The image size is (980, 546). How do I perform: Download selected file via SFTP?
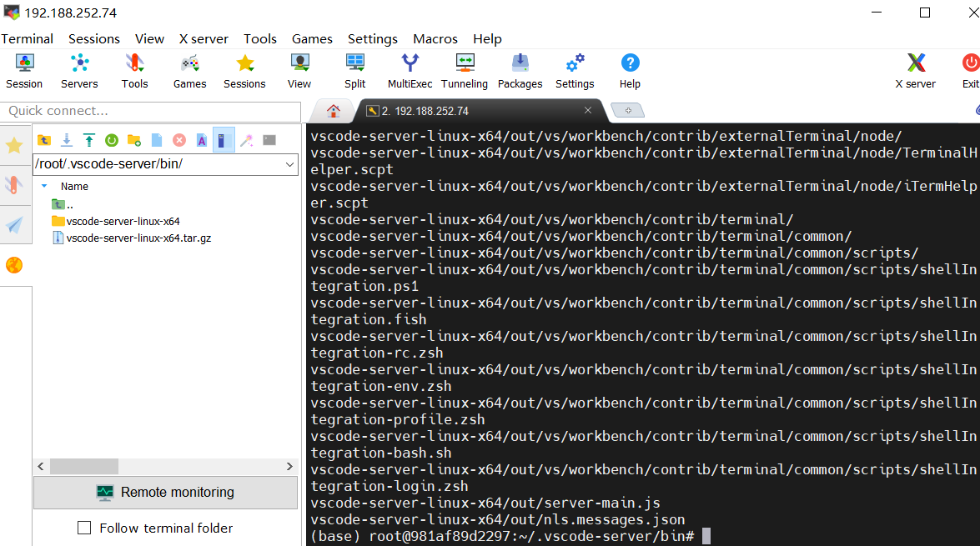pos(67,140)
